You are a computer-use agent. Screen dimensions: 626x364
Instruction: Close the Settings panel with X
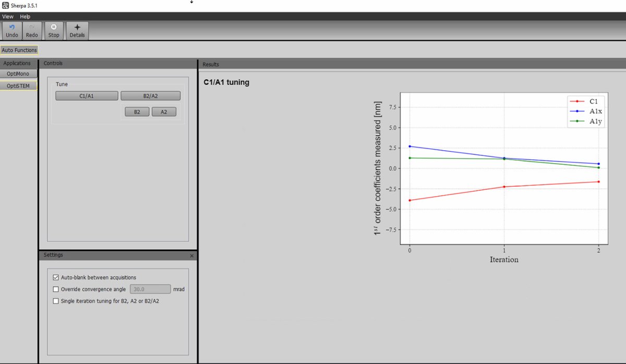tap(191, 256)
